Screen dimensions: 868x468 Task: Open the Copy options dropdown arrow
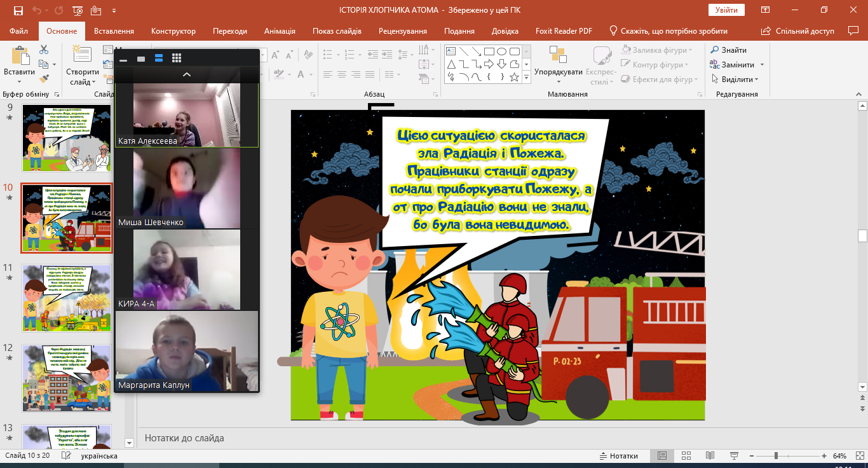[x=54, y=64]
